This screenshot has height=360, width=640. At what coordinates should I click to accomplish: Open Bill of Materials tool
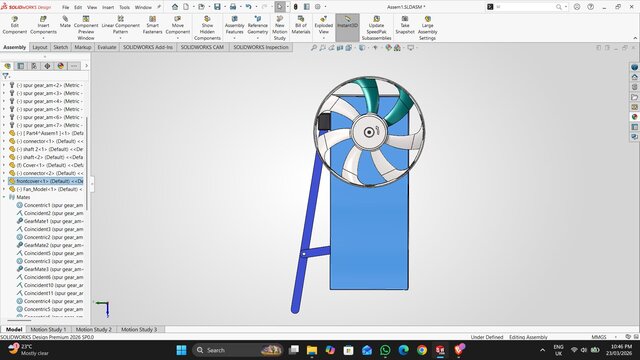(x=301, y=25)
